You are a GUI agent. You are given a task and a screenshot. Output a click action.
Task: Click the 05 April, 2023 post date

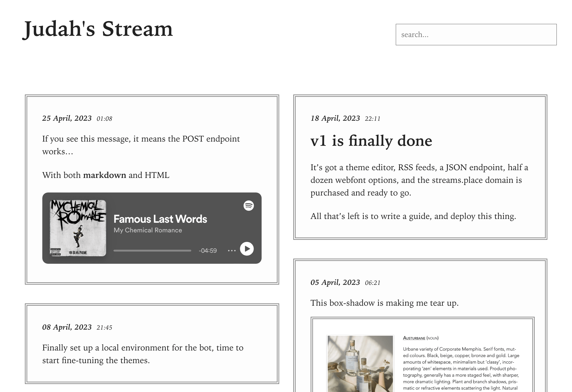click(x=335, y=282)
